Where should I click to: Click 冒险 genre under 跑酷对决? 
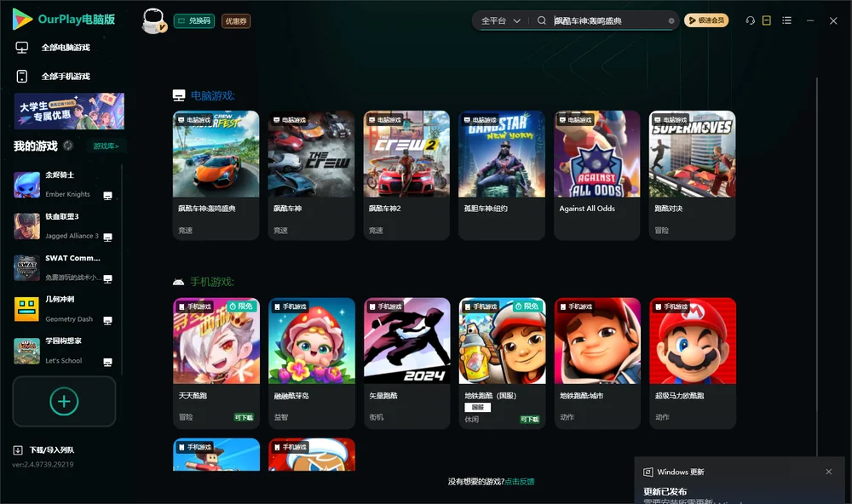[662, 230]
